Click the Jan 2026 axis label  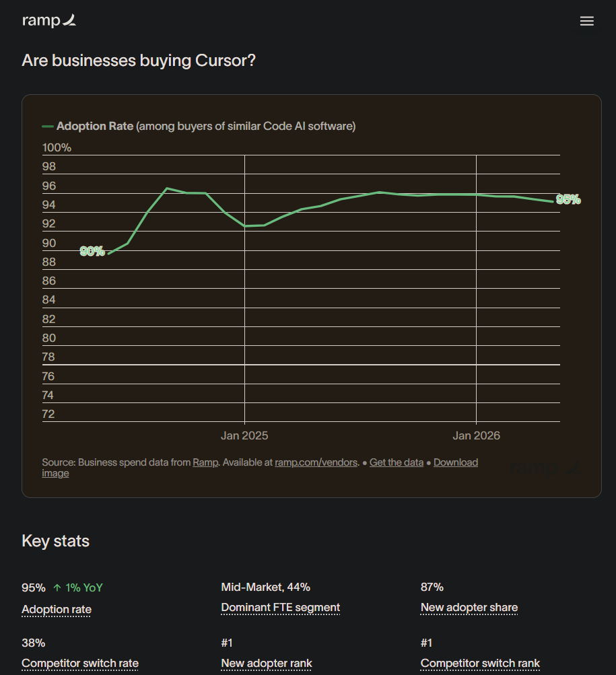click(x=476, y=435)
